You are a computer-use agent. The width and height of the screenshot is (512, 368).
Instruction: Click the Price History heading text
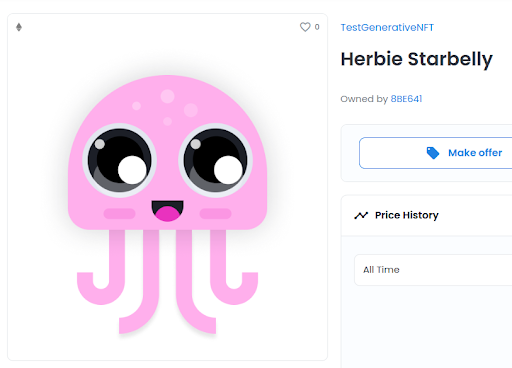[407, 215]
